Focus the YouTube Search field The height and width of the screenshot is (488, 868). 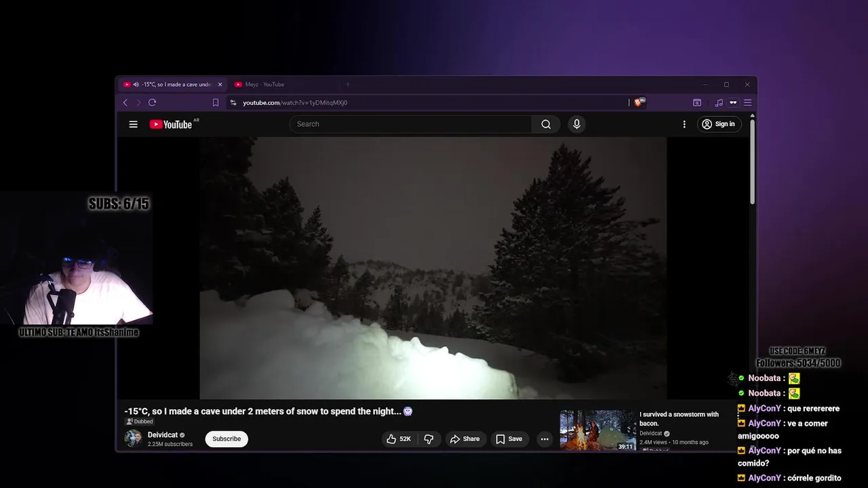[411, 124]
